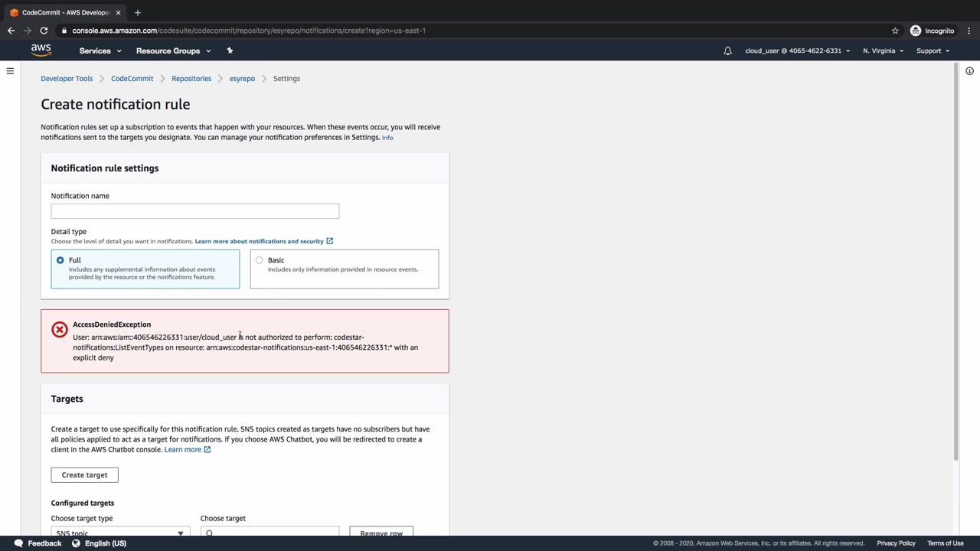Bookmark this page with the star icon

pyautogui.click(x=895, y=31)
